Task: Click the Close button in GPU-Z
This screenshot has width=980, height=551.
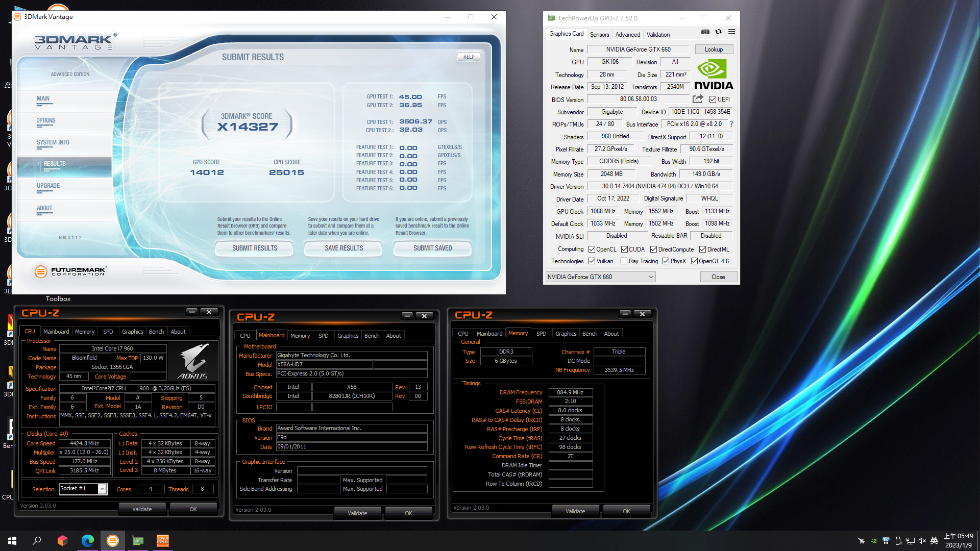Action: coord(718,277)
